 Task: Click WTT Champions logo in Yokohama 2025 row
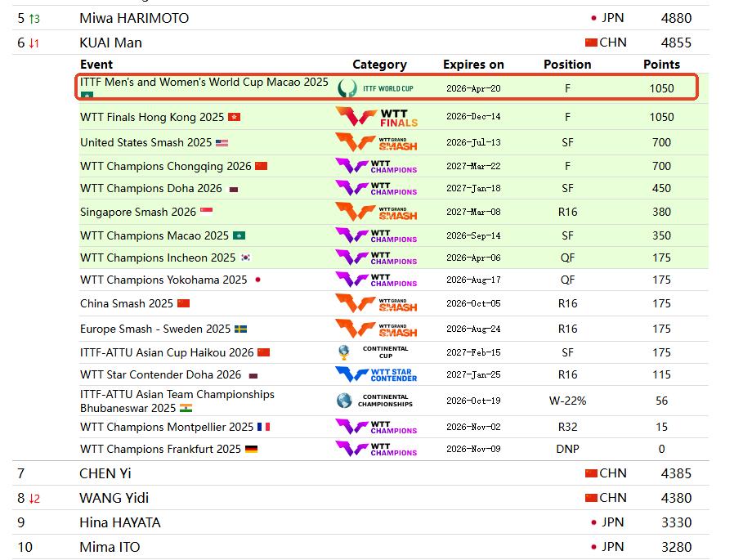pos(377,280)
